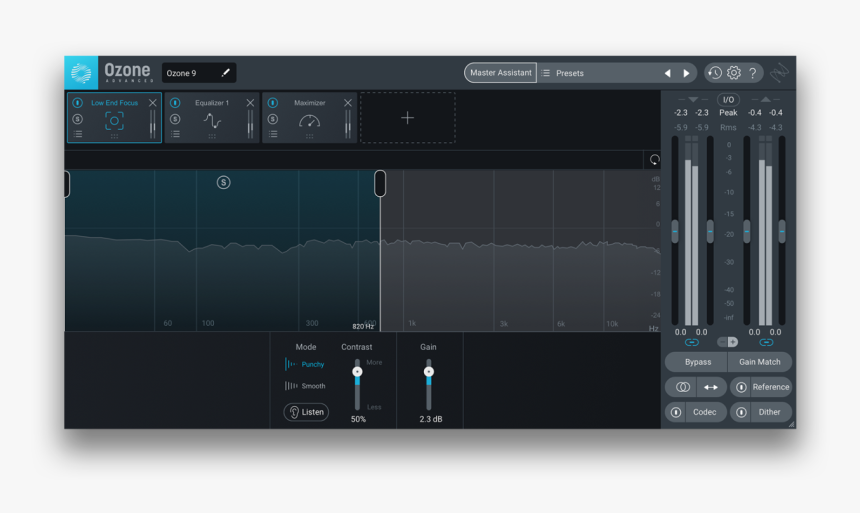Reset the spectrum display circular arrow
860x513 pixels.
pos(654,160)
